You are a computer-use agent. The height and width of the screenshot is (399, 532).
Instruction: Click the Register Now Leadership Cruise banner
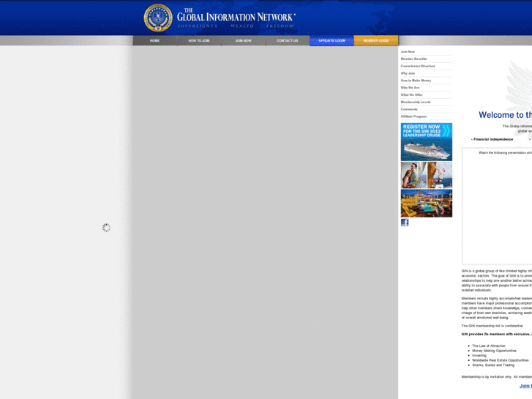tap(427, 142)
